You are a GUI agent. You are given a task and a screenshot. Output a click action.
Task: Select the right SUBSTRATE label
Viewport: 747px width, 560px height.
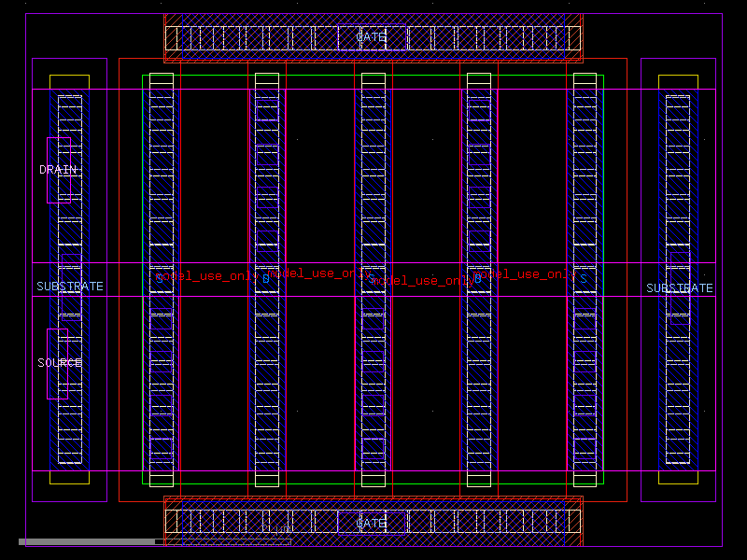click(680, 288)
